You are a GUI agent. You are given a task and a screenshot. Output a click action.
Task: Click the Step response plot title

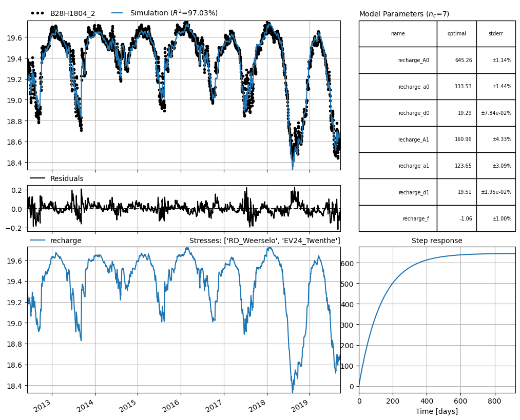(437, 241)
